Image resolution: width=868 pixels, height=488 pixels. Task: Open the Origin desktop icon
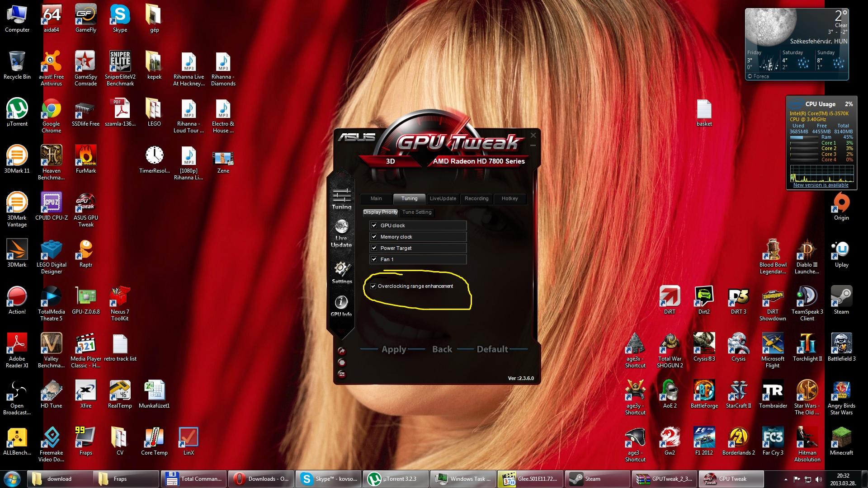tap(841, 207)
